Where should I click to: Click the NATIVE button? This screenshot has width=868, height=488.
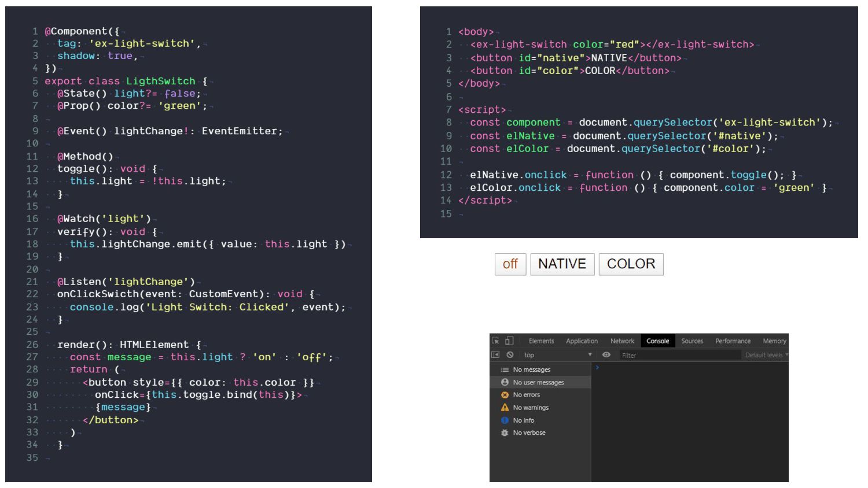(562, 264)
